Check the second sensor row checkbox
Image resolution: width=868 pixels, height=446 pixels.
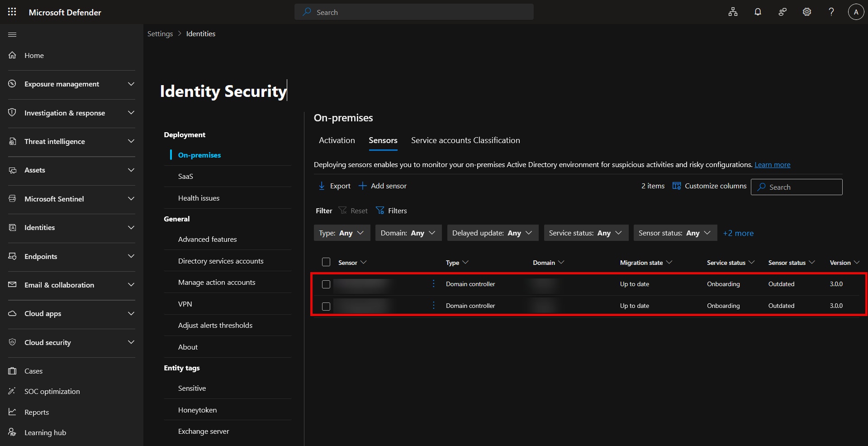(326, 307)
